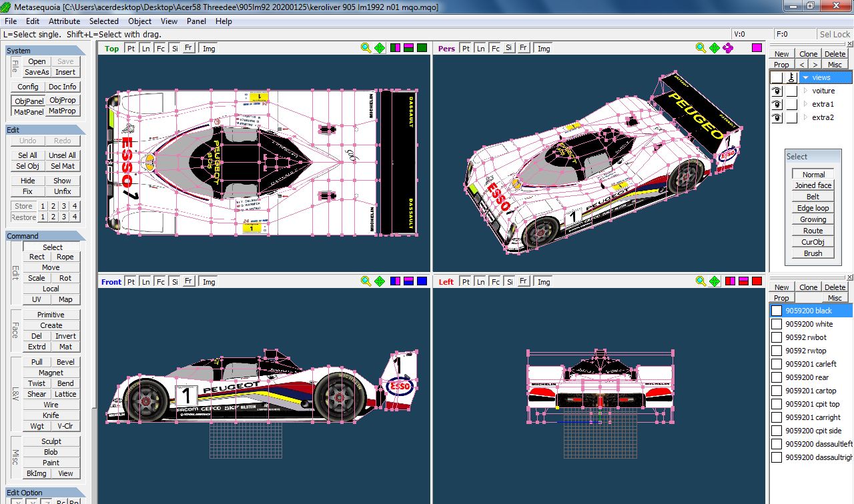Click the green pan icon in Top view
This screenshot has width=854, height=504.
pyautogui.click(x=380, y=48)
